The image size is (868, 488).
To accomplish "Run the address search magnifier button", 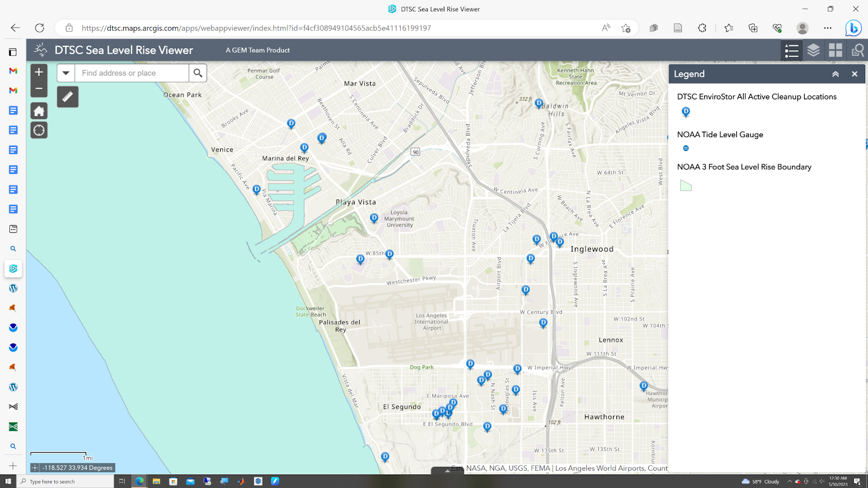I will (197, 73).
